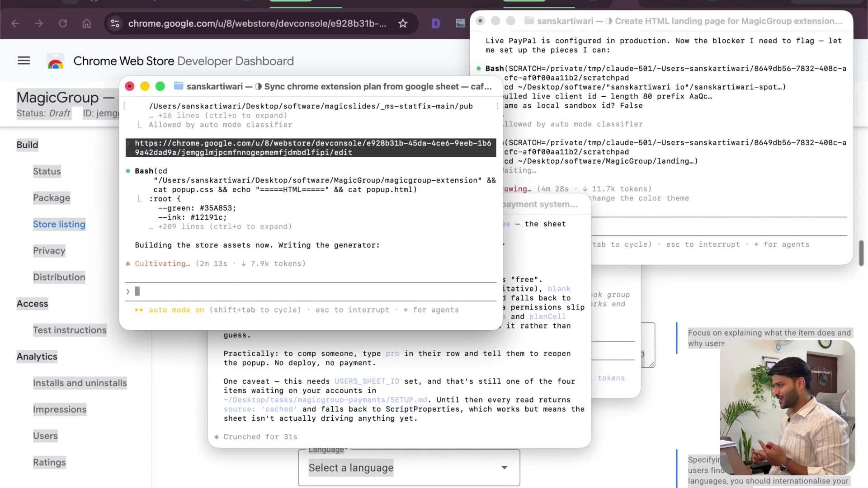This screenshot has height=488, width=868.
Task: Focus the address bar URL
Action: coord(257,23)
